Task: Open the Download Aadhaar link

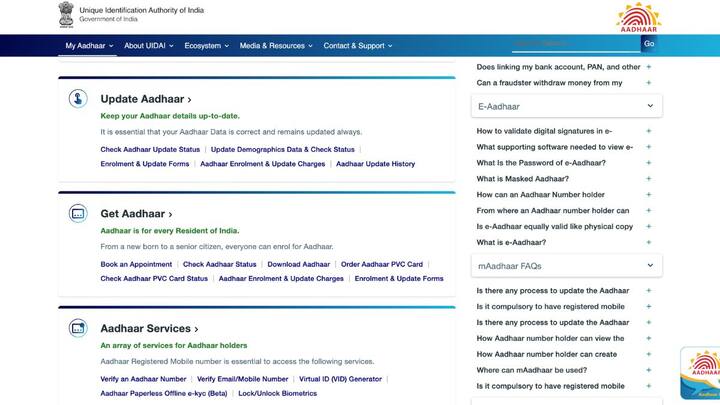Action: point(298,265)
